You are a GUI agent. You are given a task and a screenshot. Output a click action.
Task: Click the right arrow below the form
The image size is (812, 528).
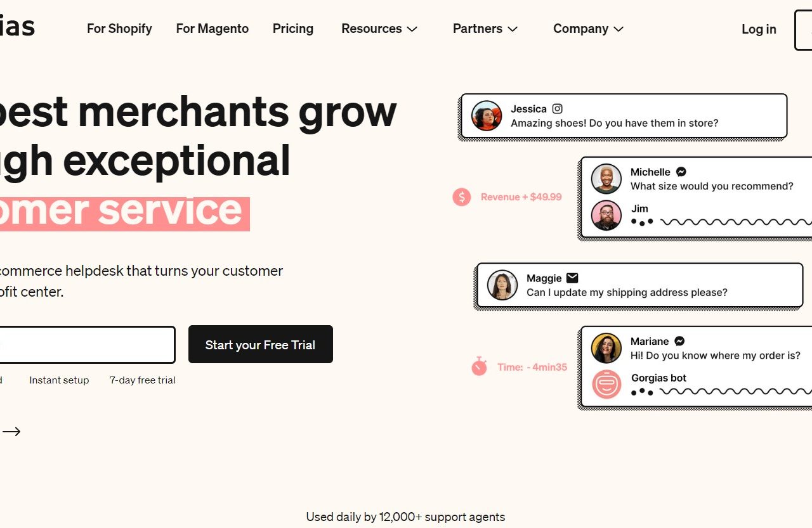[11, 432]
